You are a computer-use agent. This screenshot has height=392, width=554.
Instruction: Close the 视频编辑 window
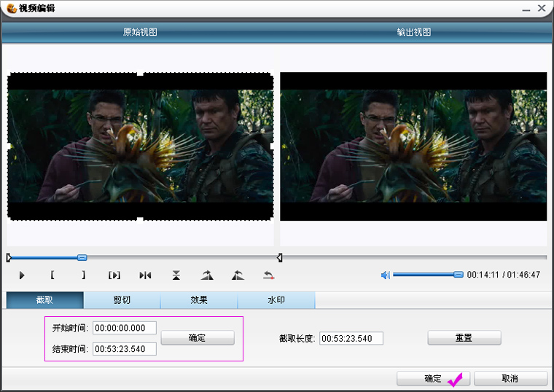pyautogui.click(x=542, y=8)
